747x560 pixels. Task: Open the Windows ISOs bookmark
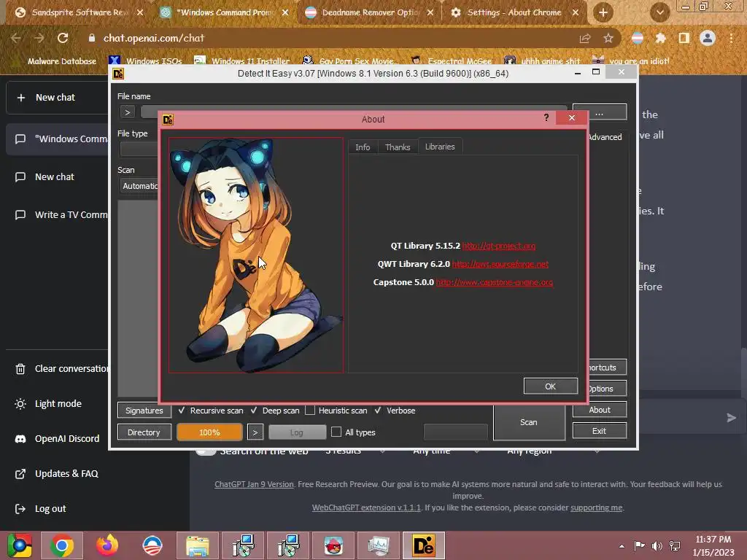click(145, 61)
